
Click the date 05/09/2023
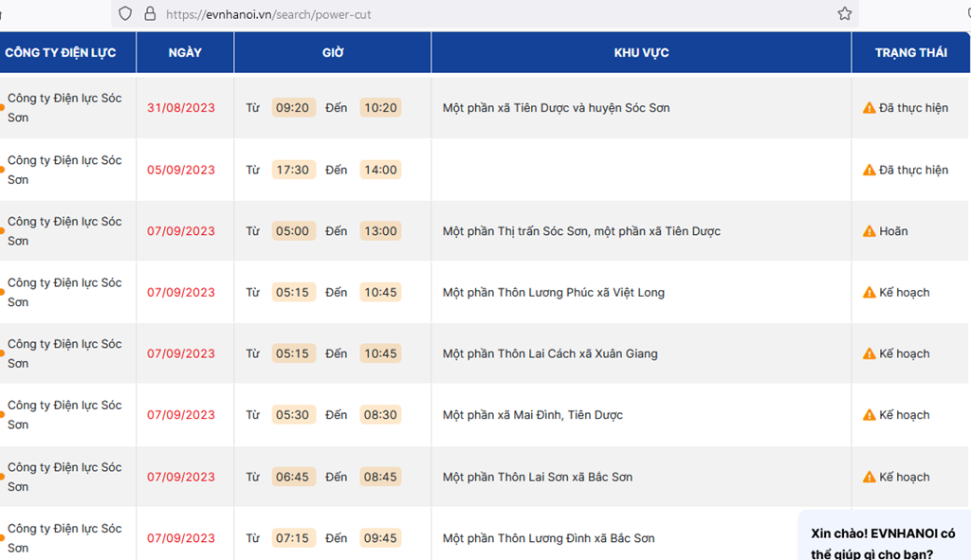(x=181, y=170)
